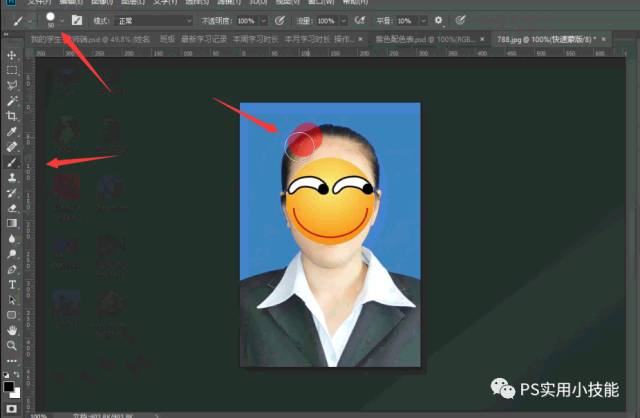Select the Gradient tool
640x418 pixels.
pyautogui.click(x=12, y=223)
